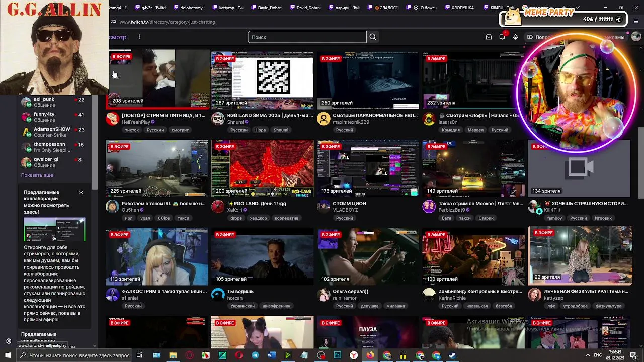Image resolution: width=644 pixels, height=362 pixels.
Task: Open Task View on the taskbar
Action: click(139, 355)
